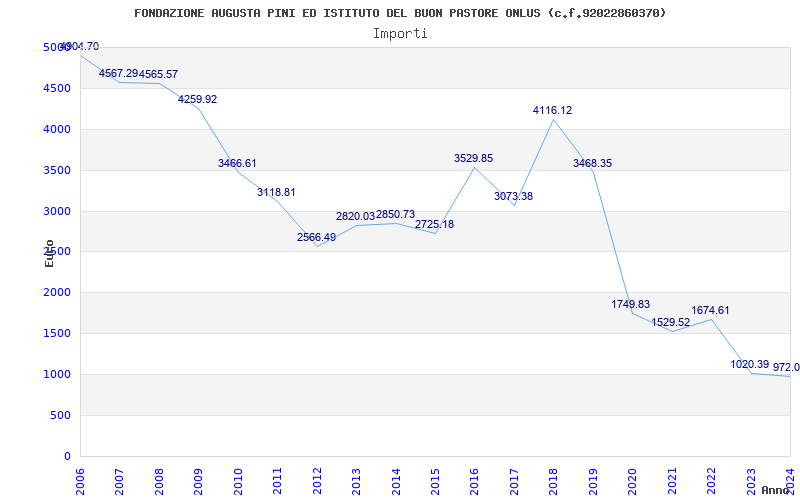Click data label 1529.52
The image size is (800, 500).
[x=670, y=322]
